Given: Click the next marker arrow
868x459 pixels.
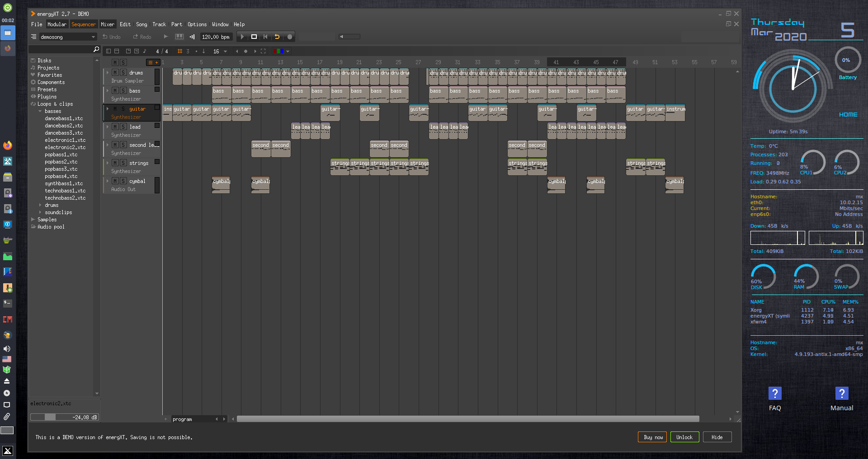Looking at the screenshot, I should pos(255,52).
